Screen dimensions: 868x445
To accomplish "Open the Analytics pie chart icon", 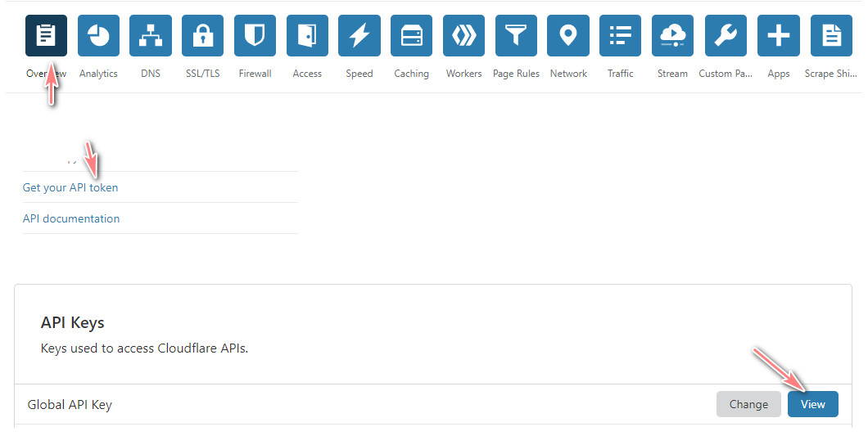I will (x=98, y=36).
